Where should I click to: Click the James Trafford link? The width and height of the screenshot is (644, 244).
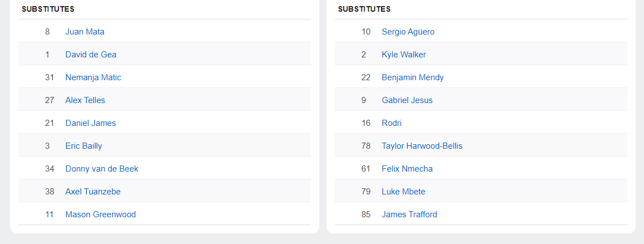click(x=409, y=214)
